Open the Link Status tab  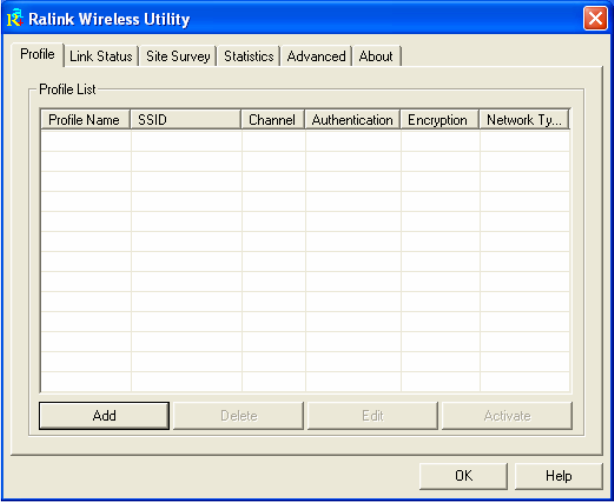101,56
